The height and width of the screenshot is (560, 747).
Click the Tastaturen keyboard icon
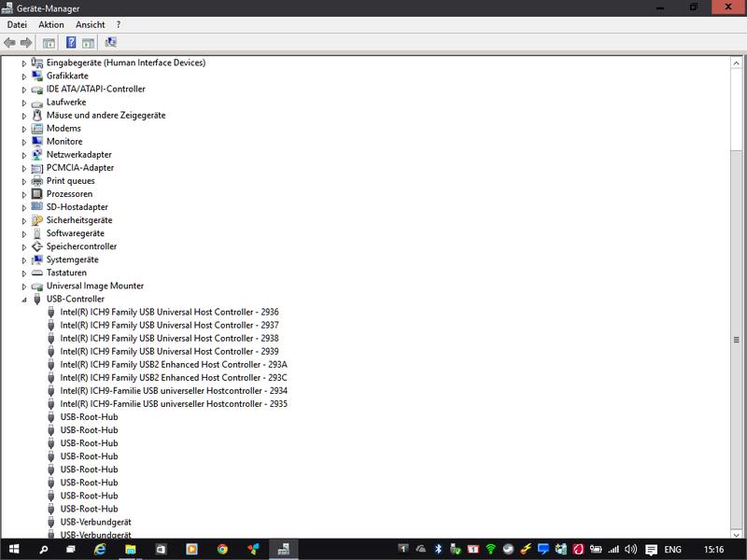pos(37,273)
